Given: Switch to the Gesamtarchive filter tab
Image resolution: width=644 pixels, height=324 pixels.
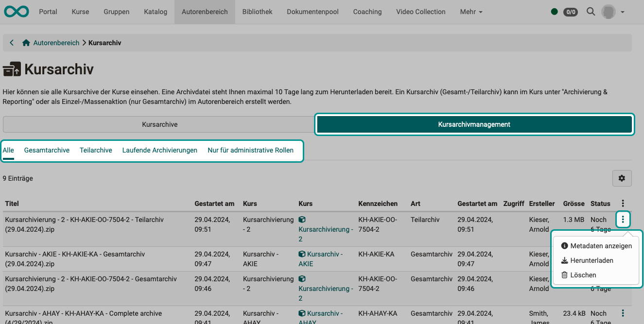Looking at the screenshot, I should click(46, 150).
